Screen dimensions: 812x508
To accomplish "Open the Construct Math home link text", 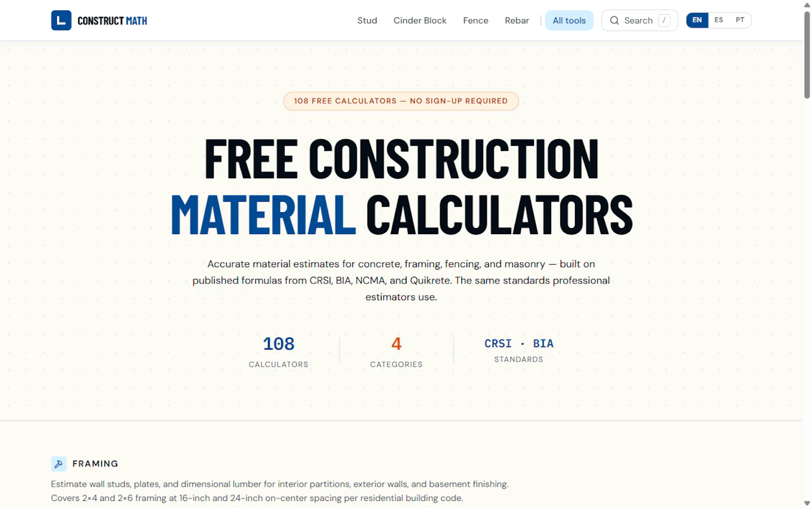I will coord(112,21).
